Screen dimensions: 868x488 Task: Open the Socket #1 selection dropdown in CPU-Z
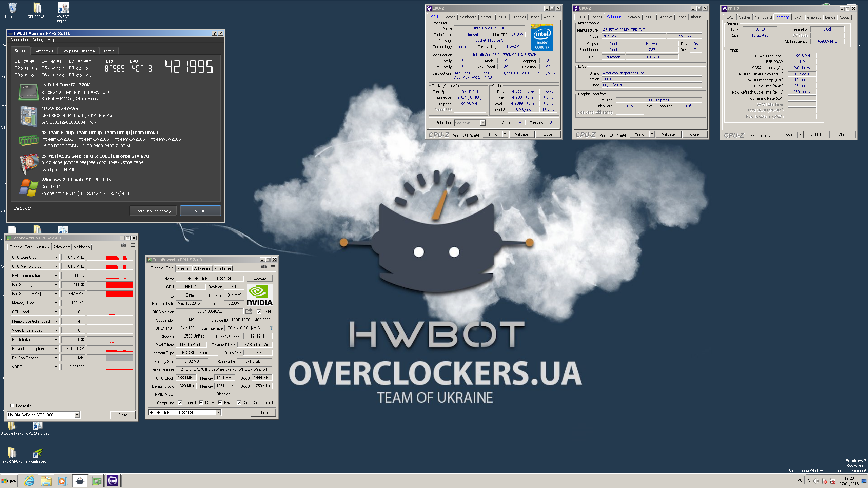click(x=483, y=123)
